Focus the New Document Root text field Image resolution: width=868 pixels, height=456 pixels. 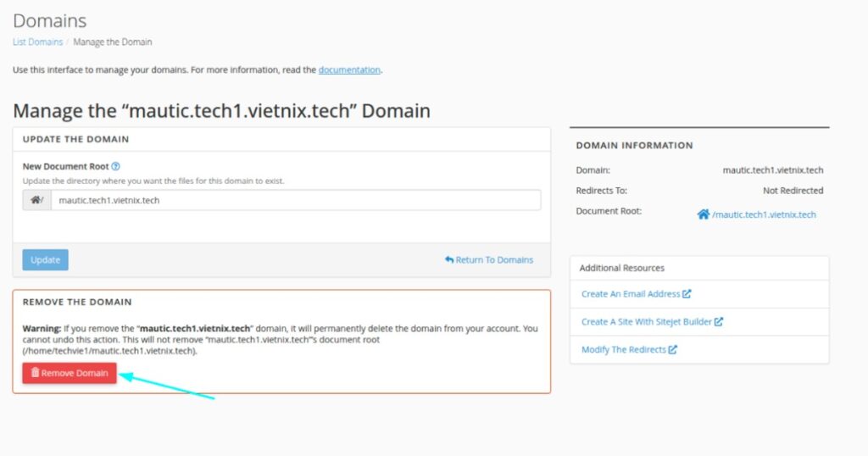295,200
